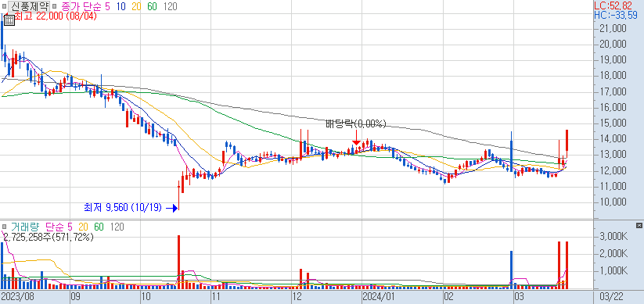Click the 거래량 volume legend label
The height and width of the screenshot is (304, 644).
[25, 227]
